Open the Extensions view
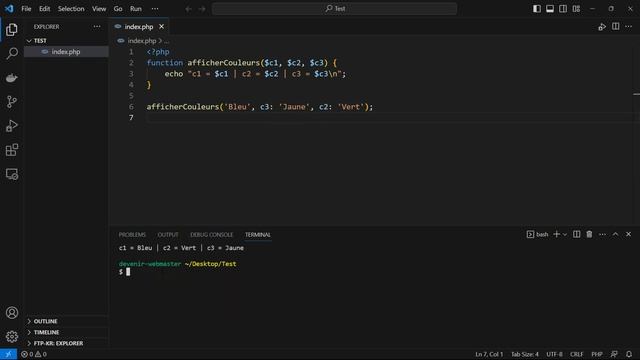The width and height of the screenshot is (640, 360). [12, 150]
